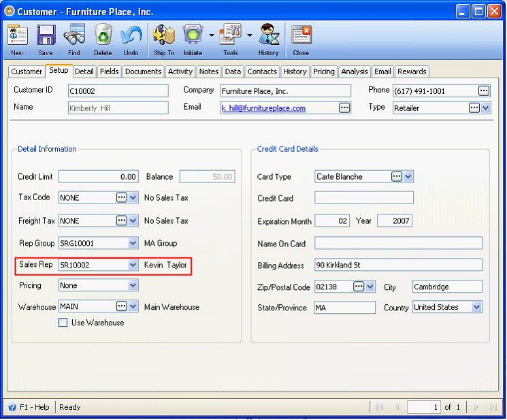
Task: Click the Credit Card number field
Action: coord(364,197)
